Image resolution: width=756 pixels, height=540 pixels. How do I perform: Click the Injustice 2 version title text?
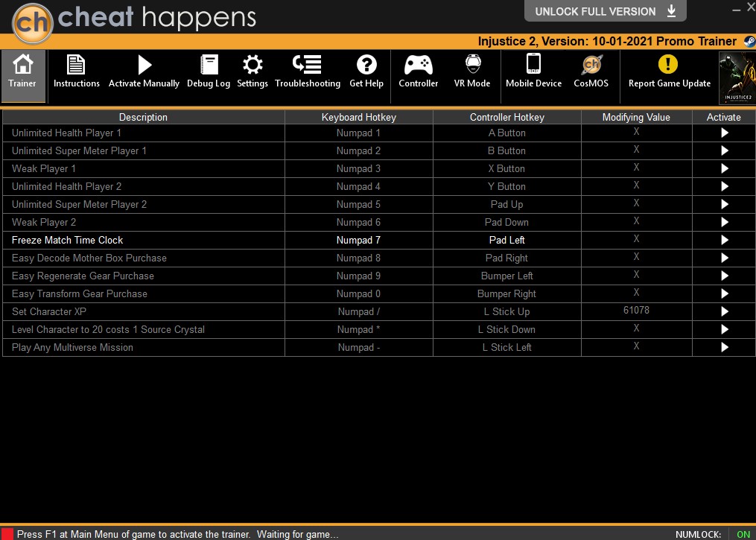pyautogui.click(x=607, y=42)
